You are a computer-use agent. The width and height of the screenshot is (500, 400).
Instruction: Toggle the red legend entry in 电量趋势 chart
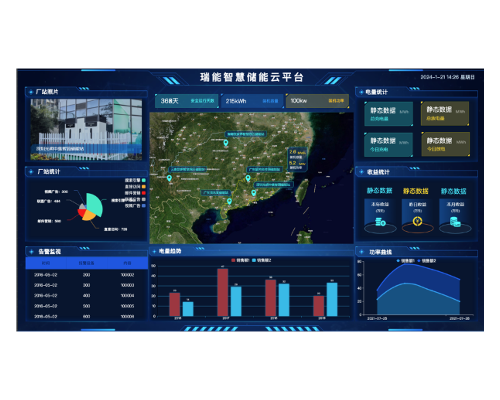[x=240, y=260]
